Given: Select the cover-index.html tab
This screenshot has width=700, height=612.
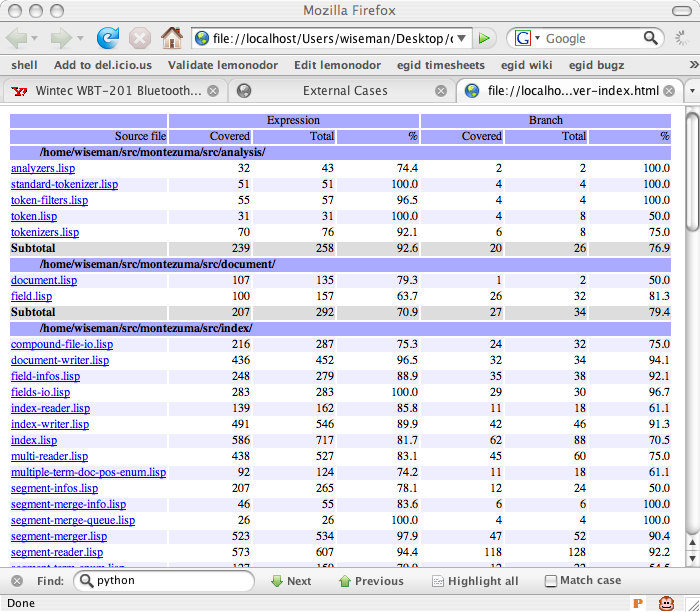Looking at the screenshot, I should [570, 91].
